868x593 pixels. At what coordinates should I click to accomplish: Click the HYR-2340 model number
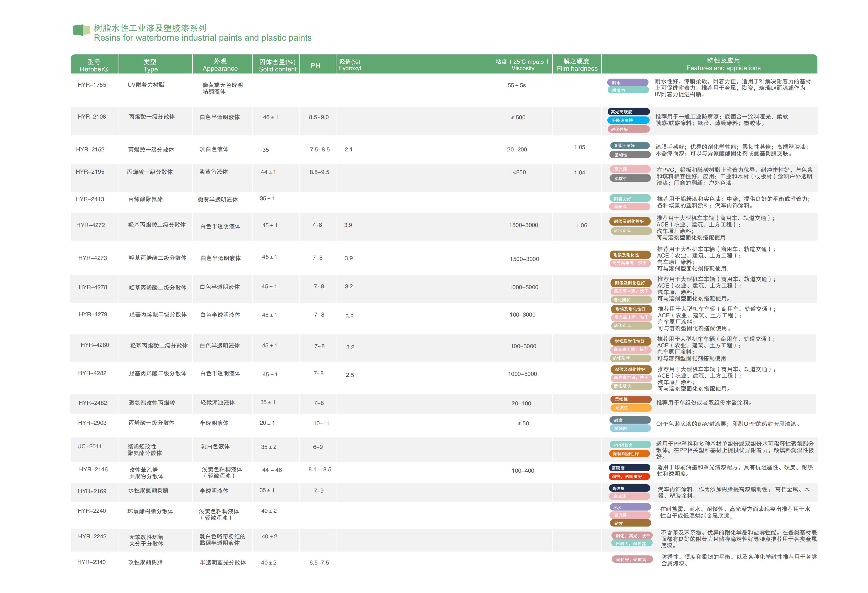click(92, 562)
